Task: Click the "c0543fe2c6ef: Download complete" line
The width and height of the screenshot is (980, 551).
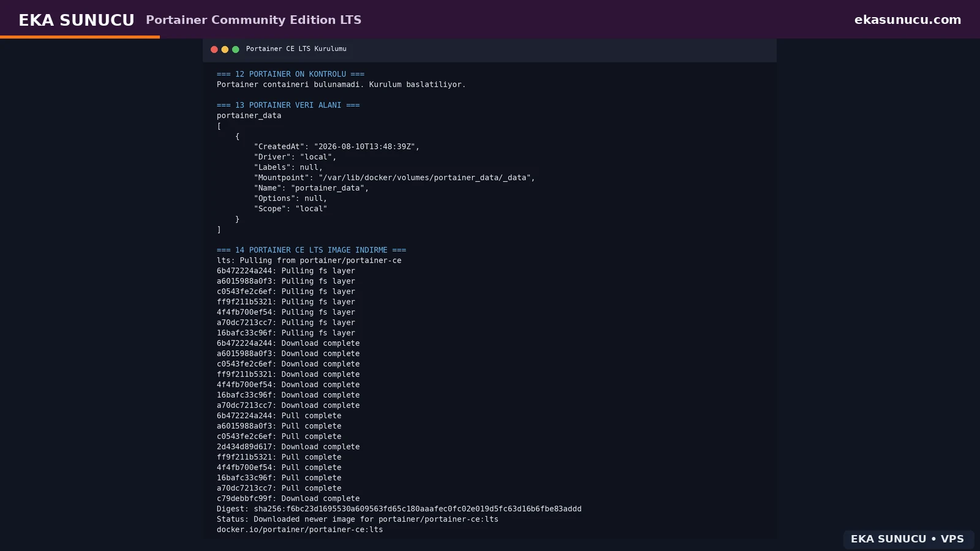Action: (x=288, y=365)
